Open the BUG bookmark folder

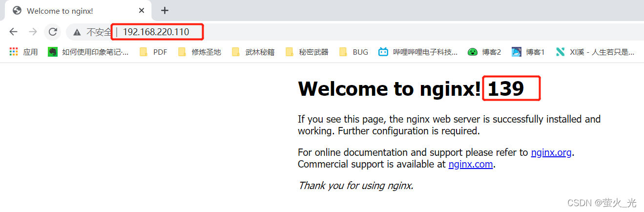point(353,52)
